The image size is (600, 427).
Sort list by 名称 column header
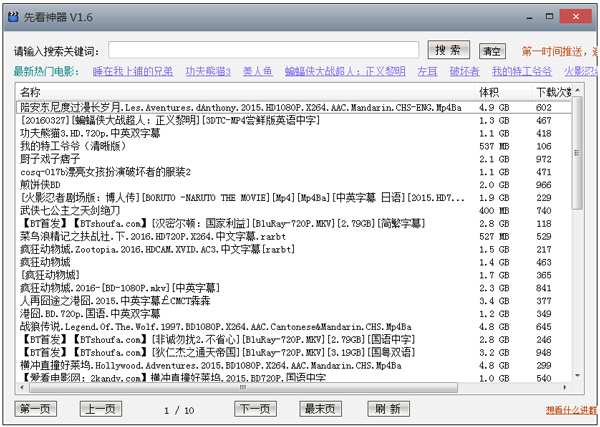(245, 92)
